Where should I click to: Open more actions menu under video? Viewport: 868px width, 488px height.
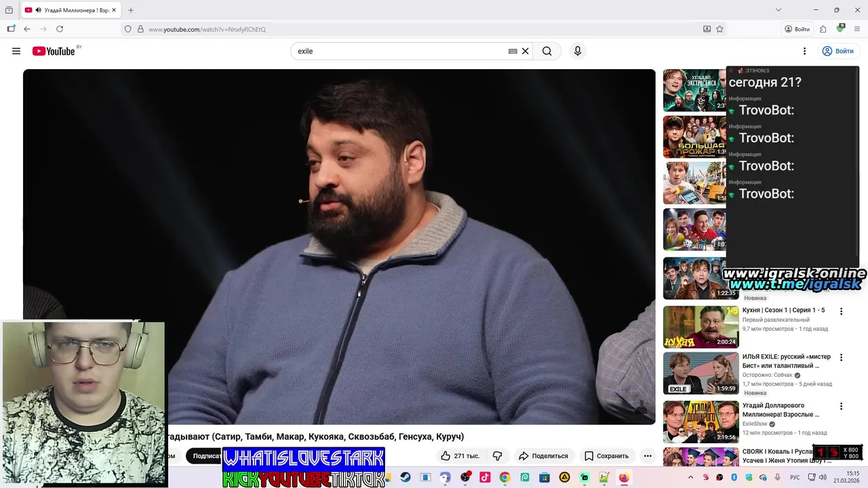point(648,455)
